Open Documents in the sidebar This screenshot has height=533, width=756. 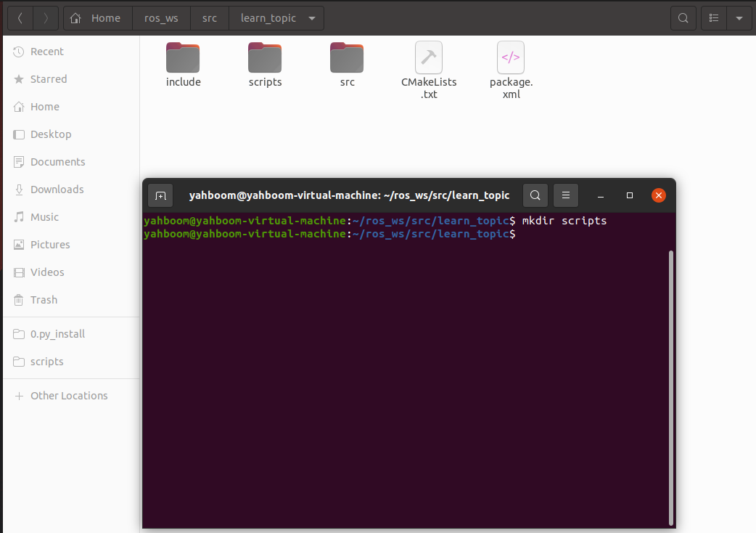pos(71,162)
